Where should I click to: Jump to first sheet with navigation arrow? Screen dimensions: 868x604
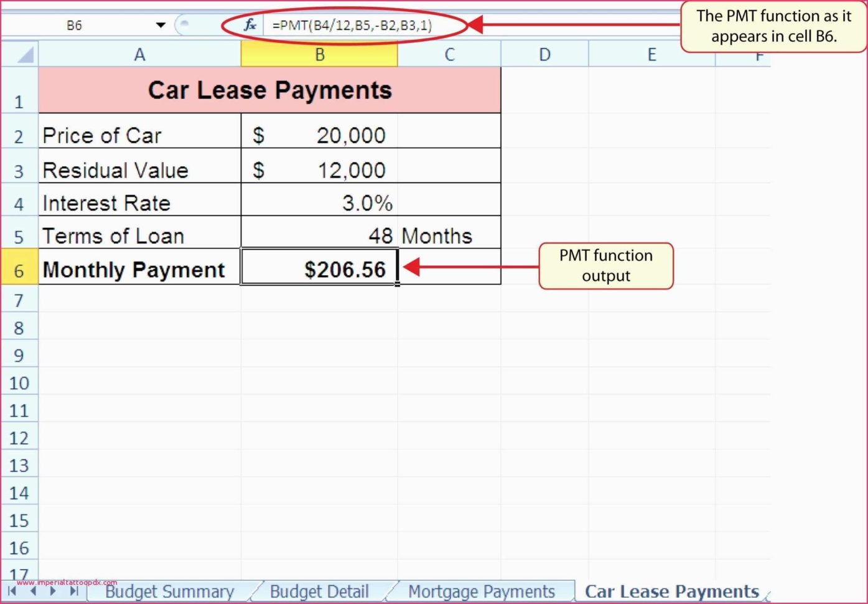[x=12, y=591]
